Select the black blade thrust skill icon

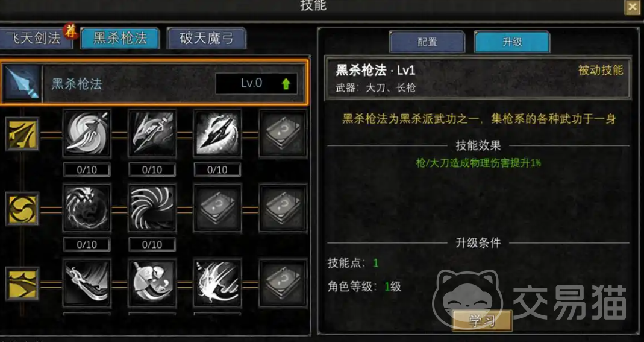[x=217, y=133]
